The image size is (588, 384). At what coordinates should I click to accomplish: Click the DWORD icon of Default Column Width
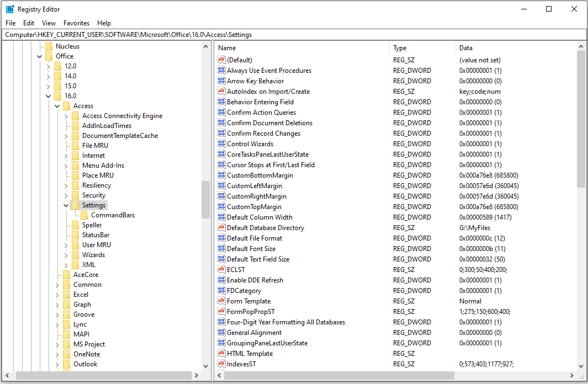221,217
